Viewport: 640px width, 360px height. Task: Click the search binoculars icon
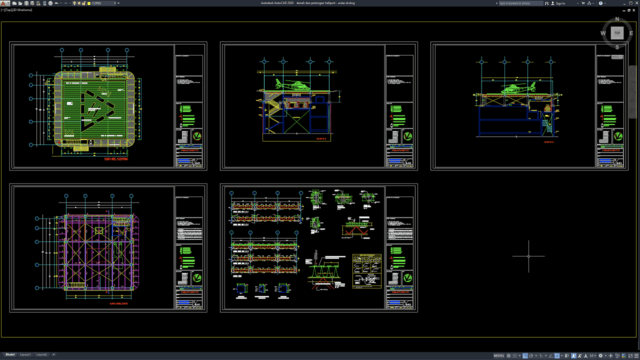click(x=547, y=3)
